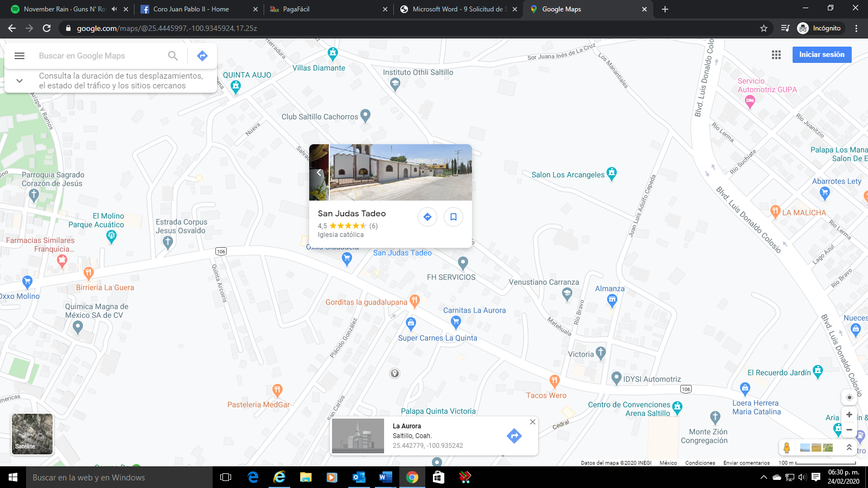
Task: Open Word from the taskbar
Action: (385, 477)
